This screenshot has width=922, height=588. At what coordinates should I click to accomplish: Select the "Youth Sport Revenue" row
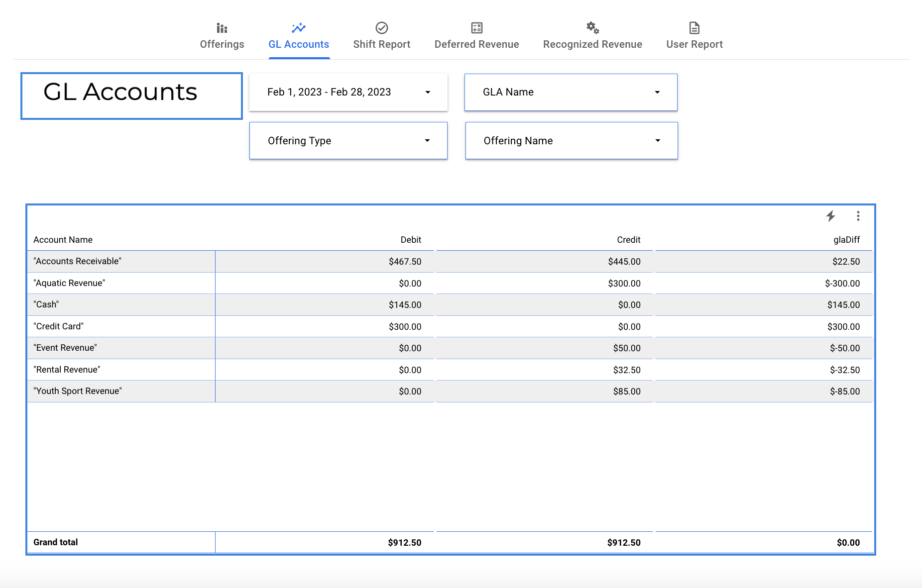click(x=450, y=392)
